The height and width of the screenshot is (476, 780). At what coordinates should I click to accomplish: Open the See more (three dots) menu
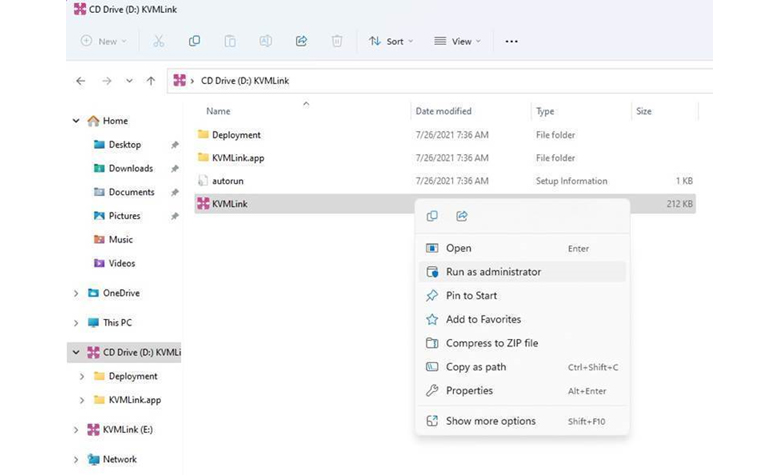point(511,41)
